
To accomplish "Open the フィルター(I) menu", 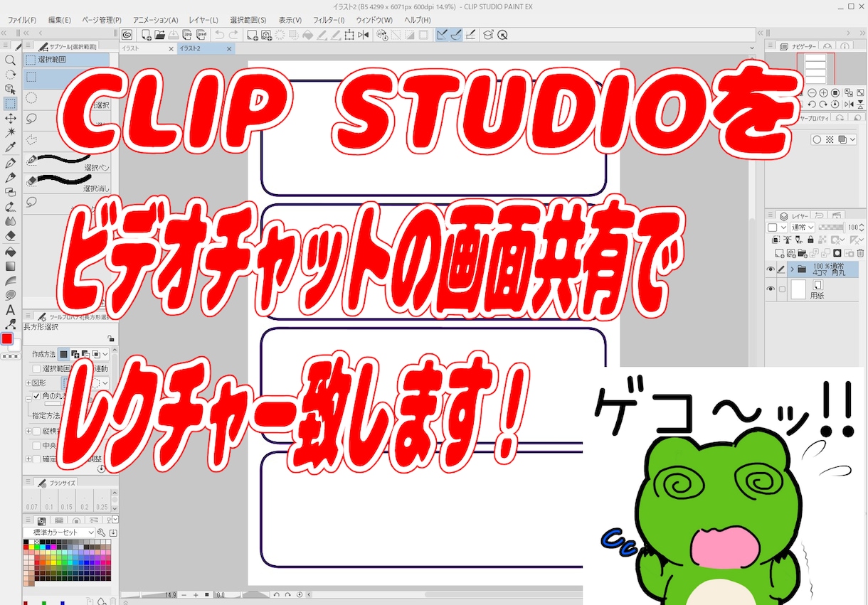I will pyautogui.click(x=328, y=20).
